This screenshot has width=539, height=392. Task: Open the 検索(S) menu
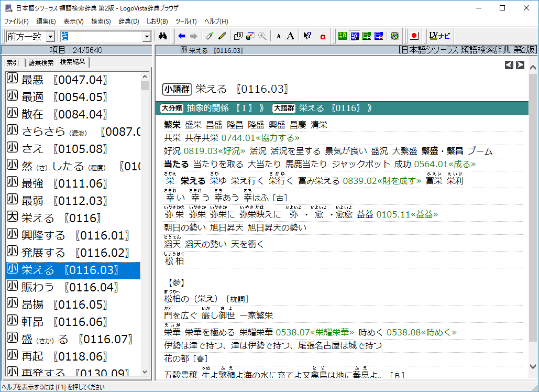(101, 21)
